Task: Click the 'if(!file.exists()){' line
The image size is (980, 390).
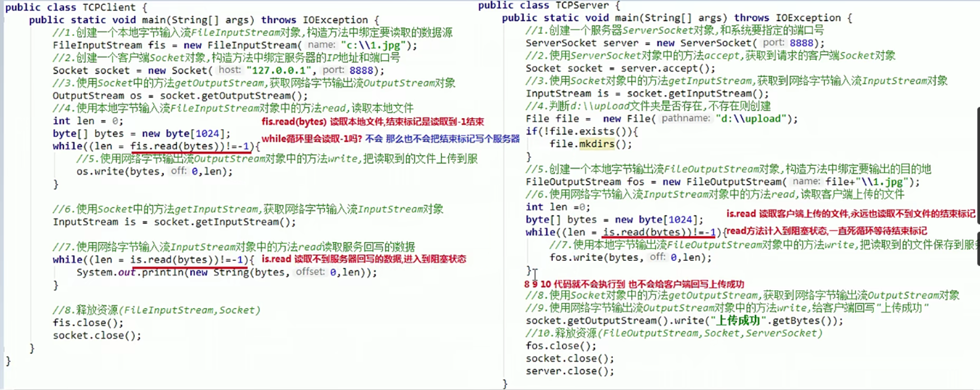Action: pyautogui.click(x=582, y=132)
